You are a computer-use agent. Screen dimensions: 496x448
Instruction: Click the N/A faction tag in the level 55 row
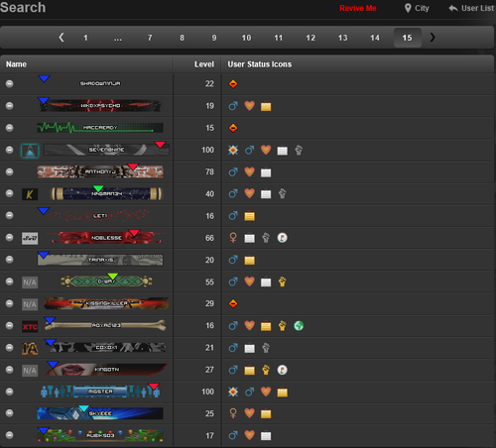(30, 282)
